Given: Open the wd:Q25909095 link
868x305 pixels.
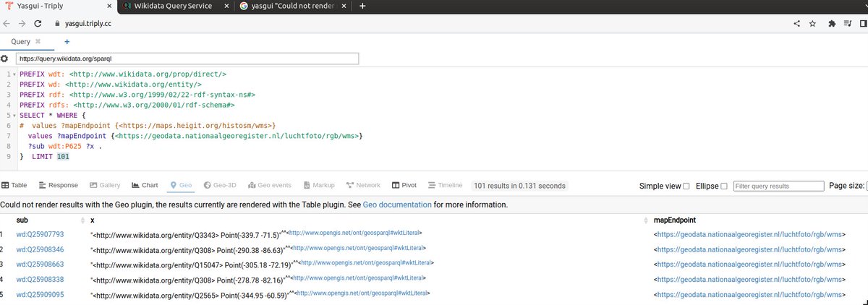Looking at the screenshot, I should coord(41,294).
